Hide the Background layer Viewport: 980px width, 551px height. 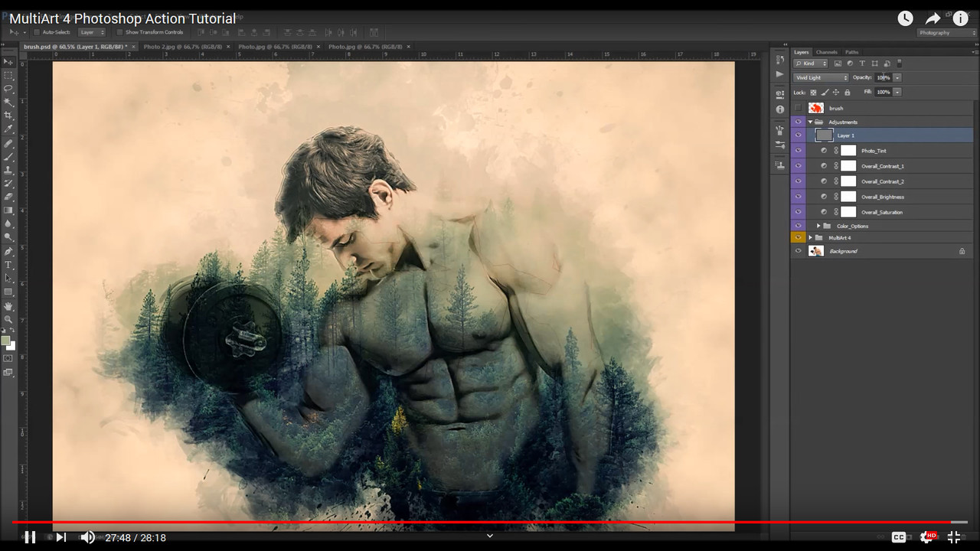pos(799,251)
